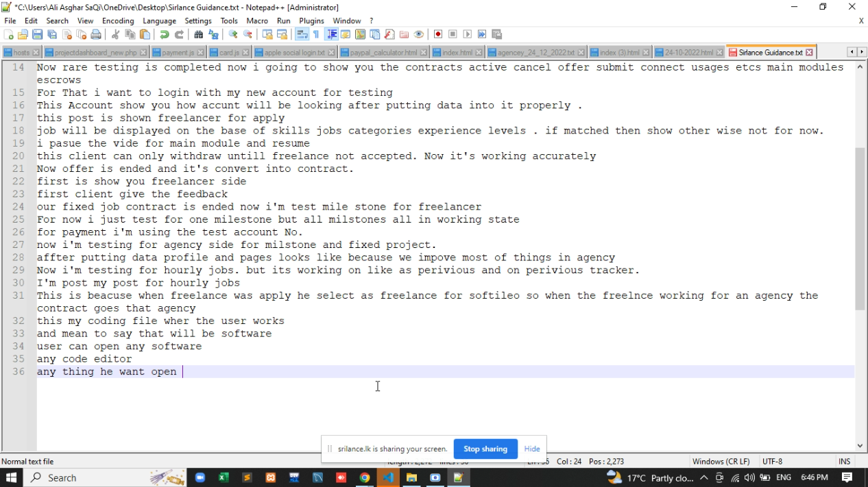Image resolution: width=868 pixels, height=487 pixels.
Task: Open the Plugins menu
Action: tap(311, 21)
